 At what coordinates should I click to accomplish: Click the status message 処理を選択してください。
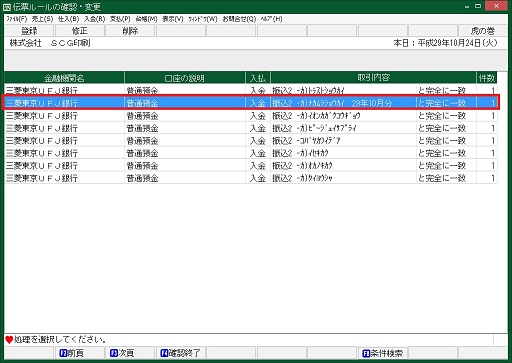[x=60, y=340]
